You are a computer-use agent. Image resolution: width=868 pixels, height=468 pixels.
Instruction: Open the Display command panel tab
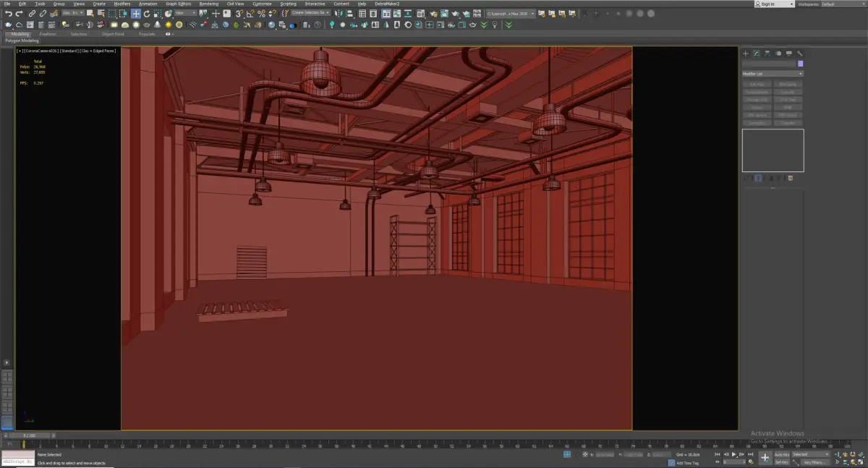[x=789, y=53]
